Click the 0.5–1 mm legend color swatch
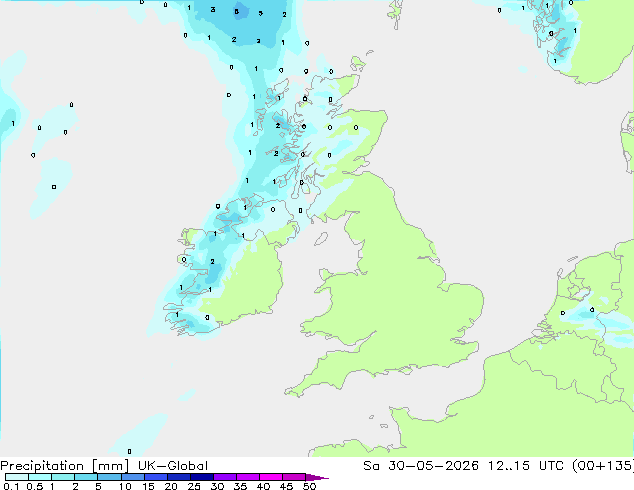The width and height of the screenshot is (634, 490). tap(40, 477)
